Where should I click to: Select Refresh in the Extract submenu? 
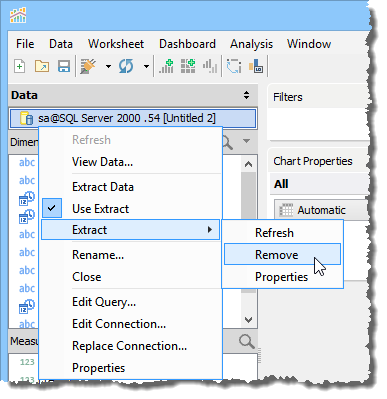283,233
